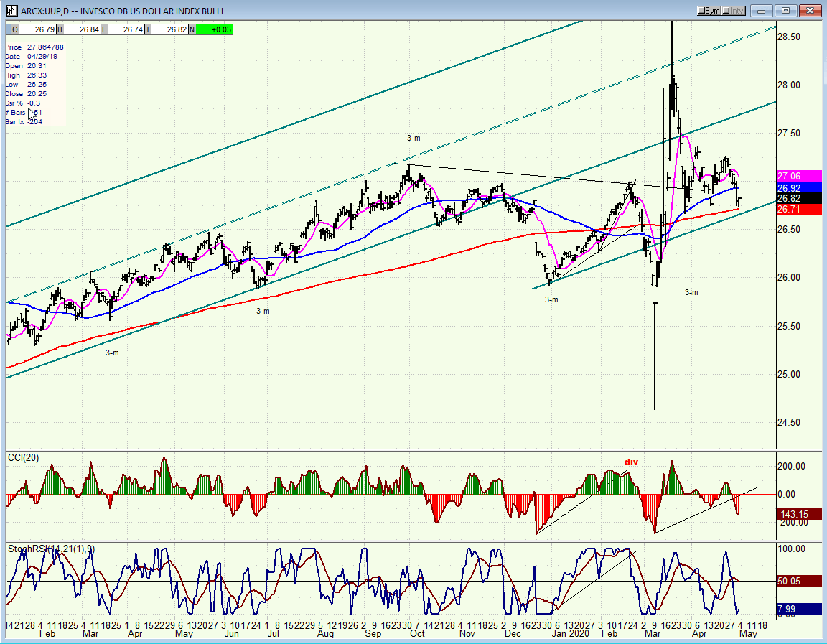
Task: Maximize the UUP chart window
Action: [786, 11]
